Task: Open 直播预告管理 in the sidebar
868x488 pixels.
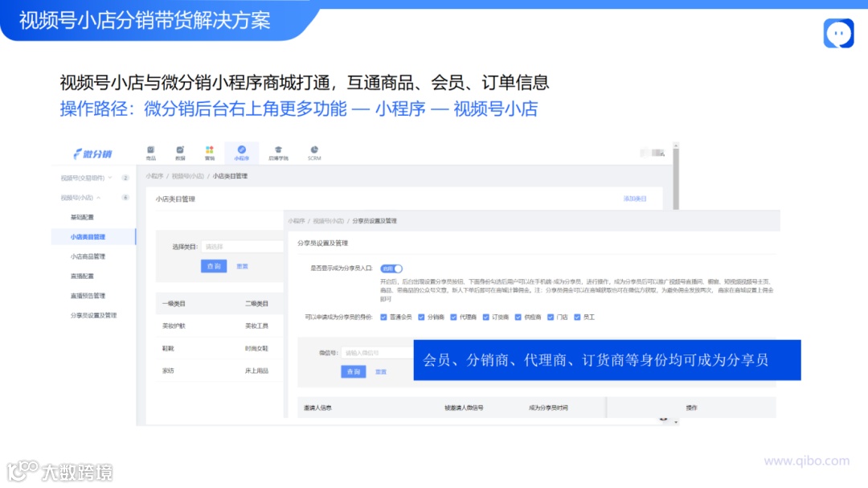Action: (x=88, y=296)
